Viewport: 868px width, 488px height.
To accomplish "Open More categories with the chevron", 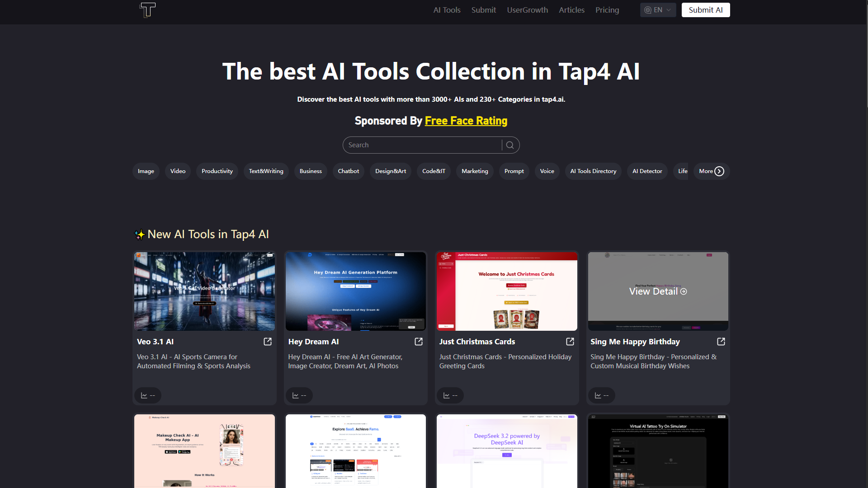I will click(718, 171).
